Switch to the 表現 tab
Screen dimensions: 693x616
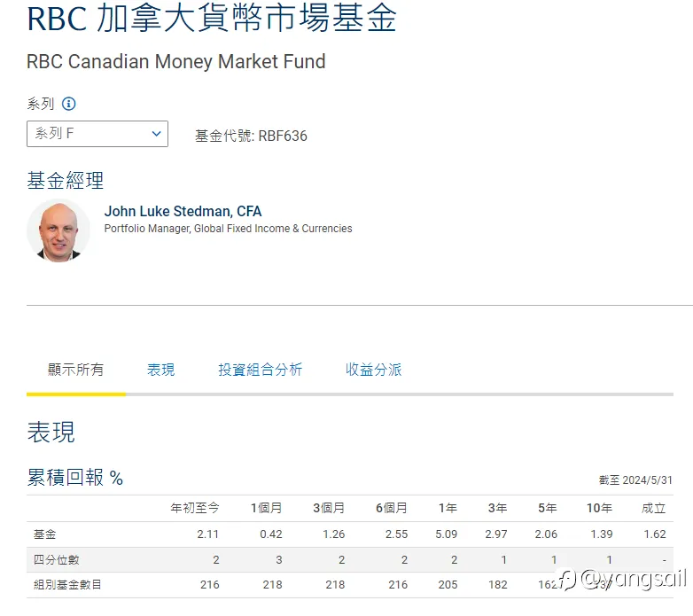pyautogui.click(x=161, y=370)
